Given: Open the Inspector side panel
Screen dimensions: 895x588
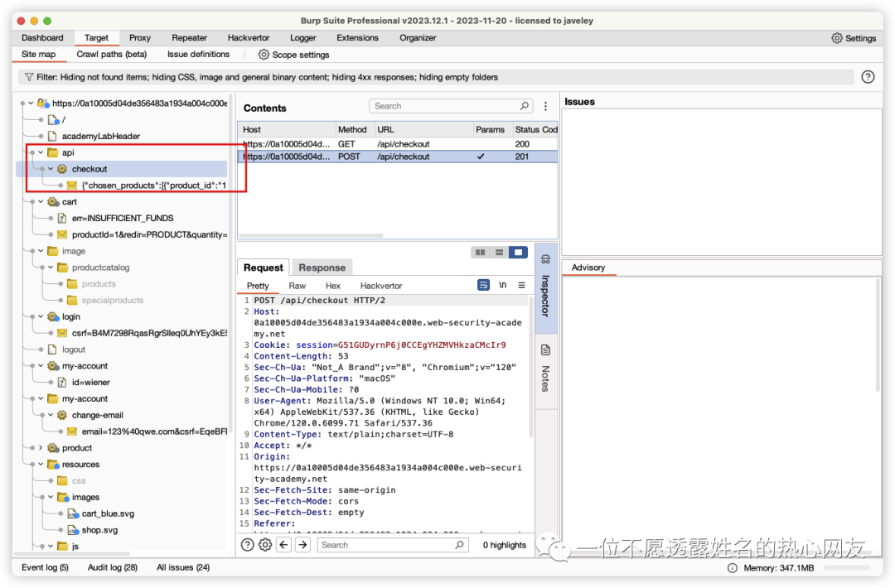Looking at the screenshot, I should (x=545, y=287).
